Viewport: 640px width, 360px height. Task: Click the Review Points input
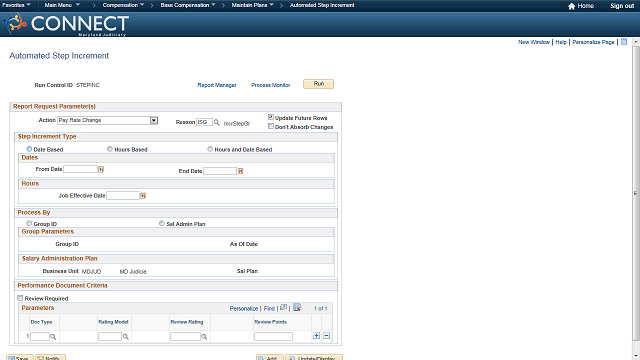tap(273, 336)
